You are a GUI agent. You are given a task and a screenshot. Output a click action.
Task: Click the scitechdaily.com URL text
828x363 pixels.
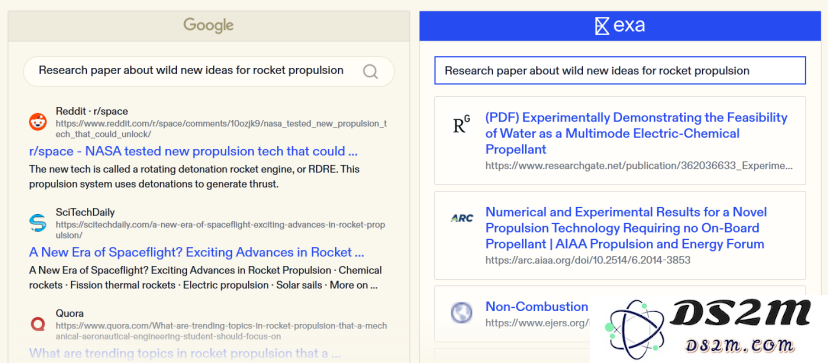tap(220, 229)
